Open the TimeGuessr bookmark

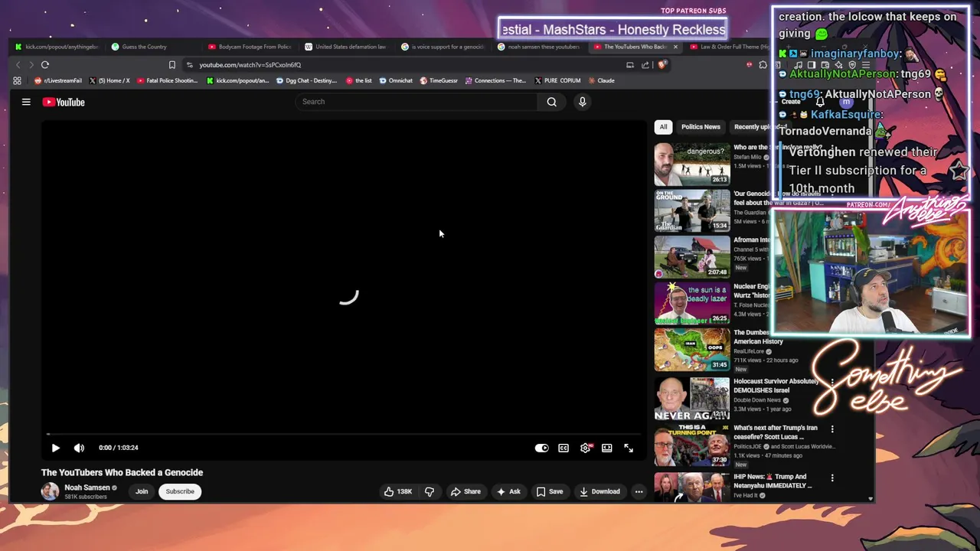[438, 80]
